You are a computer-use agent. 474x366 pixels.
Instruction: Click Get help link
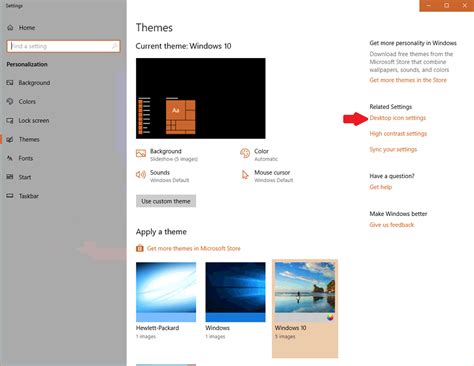click(381, 187)
